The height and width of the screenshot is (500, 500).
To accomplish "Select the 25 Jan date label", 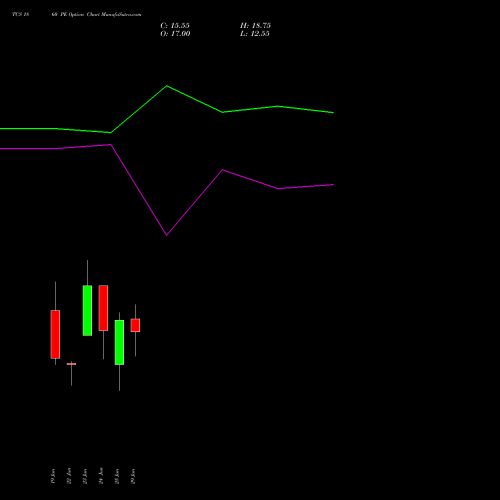I will pyautogui.click(x=117, y=476).
